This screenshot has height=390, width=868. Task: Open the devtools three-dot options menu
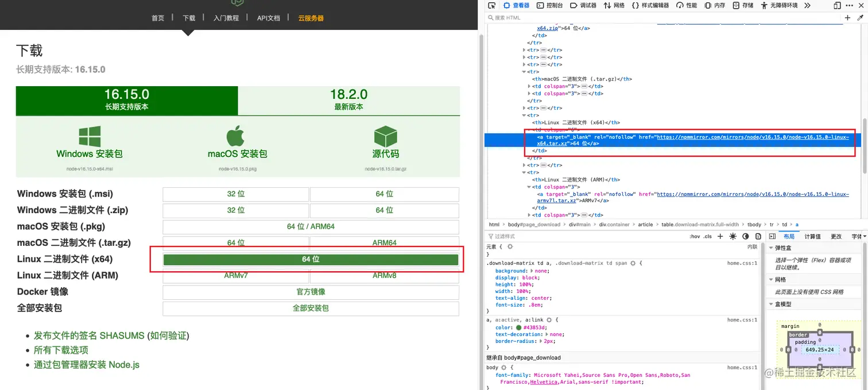click(x=850, y=5)
